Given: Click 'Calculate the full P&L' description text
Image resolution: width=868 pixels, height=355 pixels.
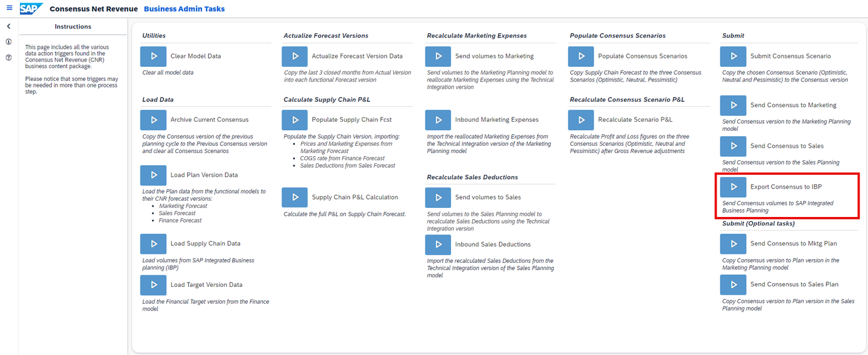Looking at the screenshot, I should [x=345, y=215].
